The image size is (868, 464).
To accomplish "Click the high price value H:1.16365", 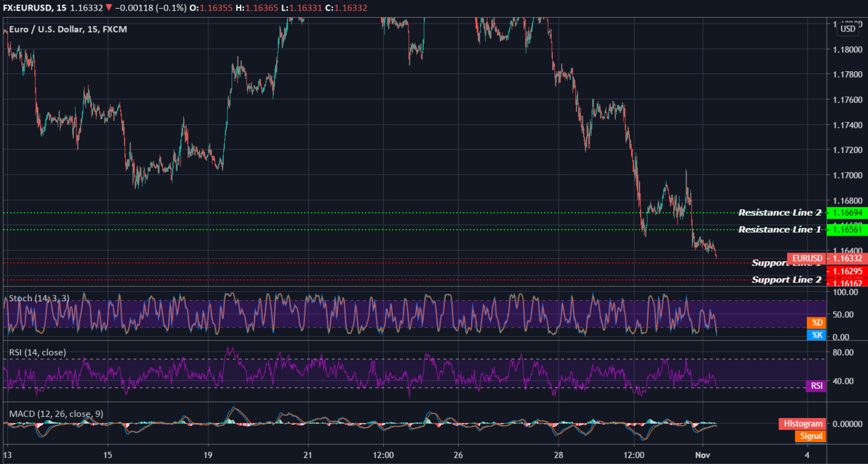I will pyautogui.click(x=257, y=8).
